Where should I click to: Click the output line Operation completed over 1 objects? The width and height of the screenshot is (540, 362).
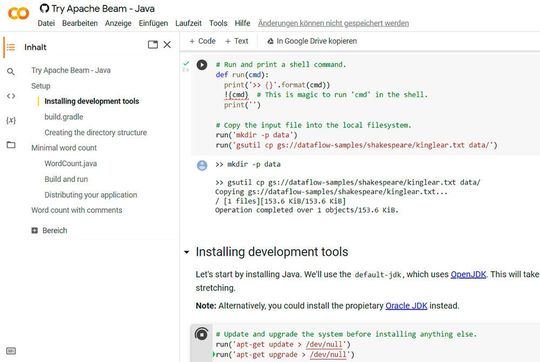307,210
